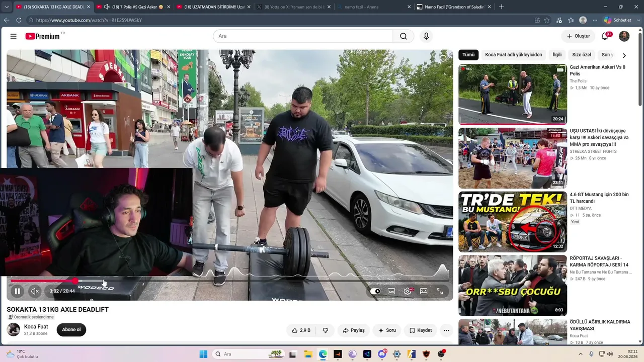Open the player settings gear
Image resolution: width=644 pixels, height=362 pixels.
408,291
